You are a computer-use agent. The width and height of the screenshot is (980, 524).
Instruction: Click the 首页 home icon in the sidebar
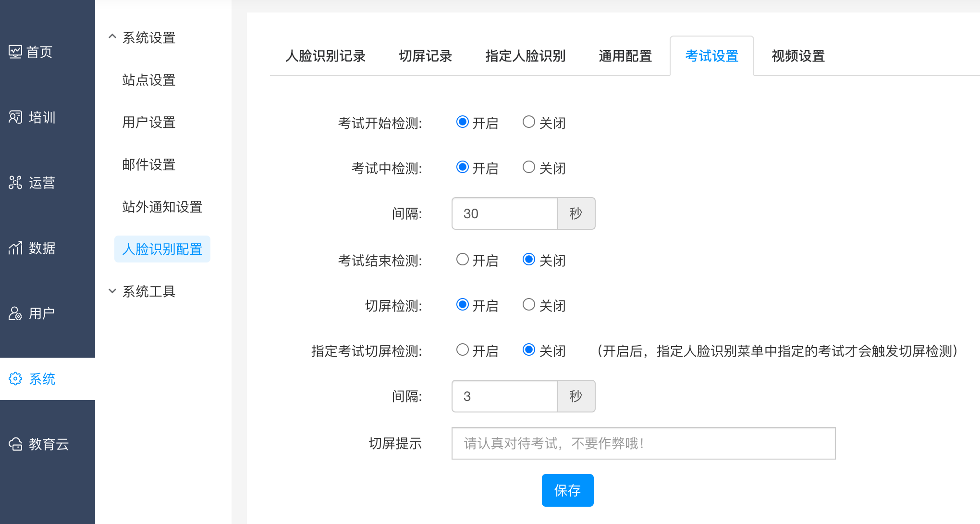coord(15,51)
